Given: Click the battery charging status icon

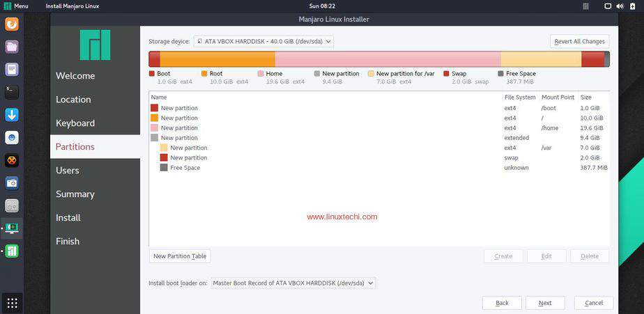Looking at the screenshot, I should [631, 6].
